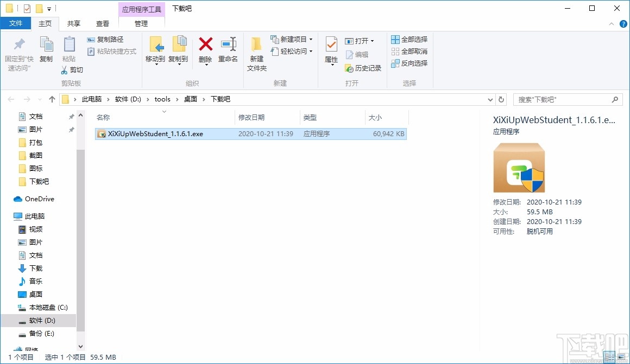630x364 pixels.
Task: Sort by 修改日期 column header
Action: tap(267, 117)
